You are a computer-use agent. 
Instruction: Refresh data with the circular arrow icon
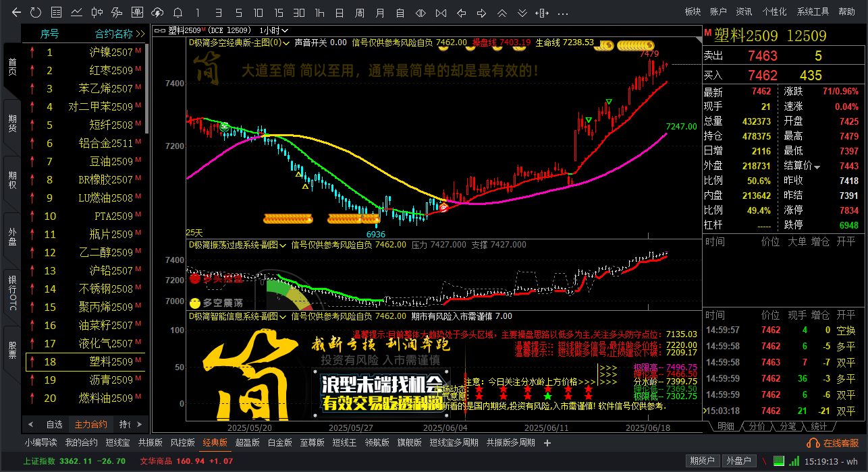[x=36, y=12]
